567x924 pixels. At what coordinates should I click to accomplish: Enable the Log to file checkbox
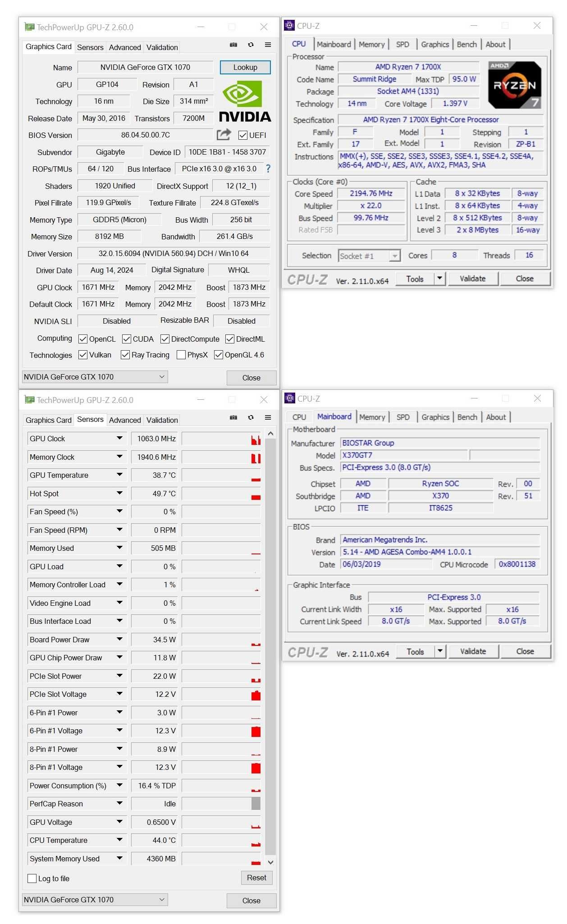click(32, 878)
